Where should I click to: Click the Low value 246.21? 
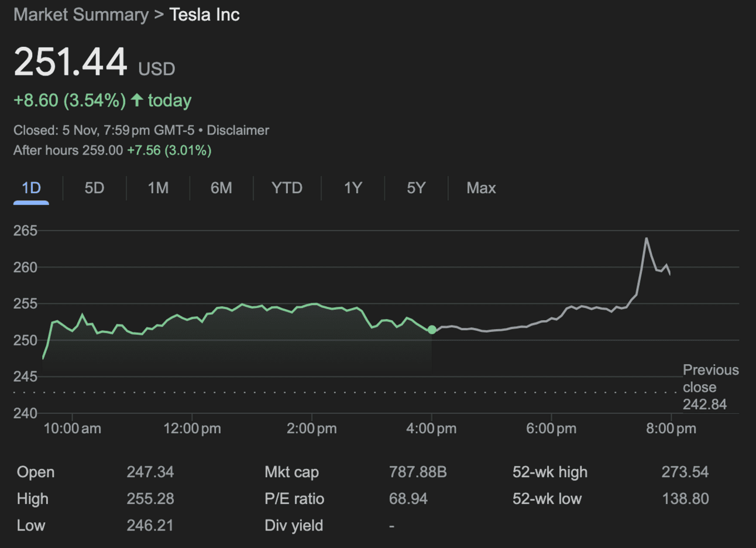[x=150, y=525]
